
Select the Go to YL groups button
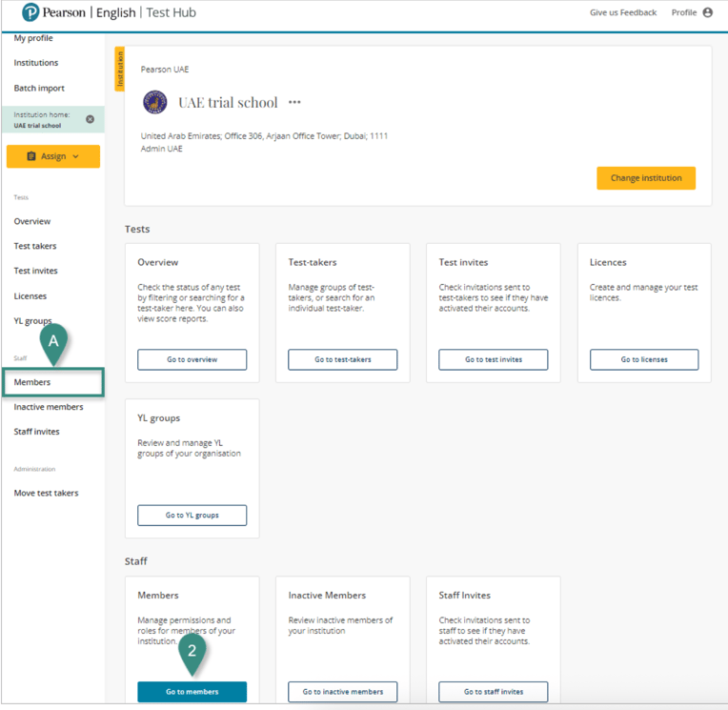[192, 516]
